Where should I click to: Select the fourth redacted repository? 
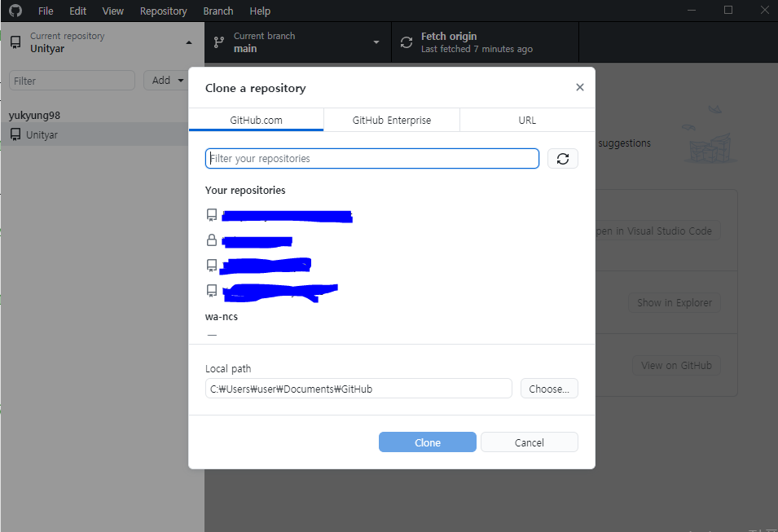point(392,291)
